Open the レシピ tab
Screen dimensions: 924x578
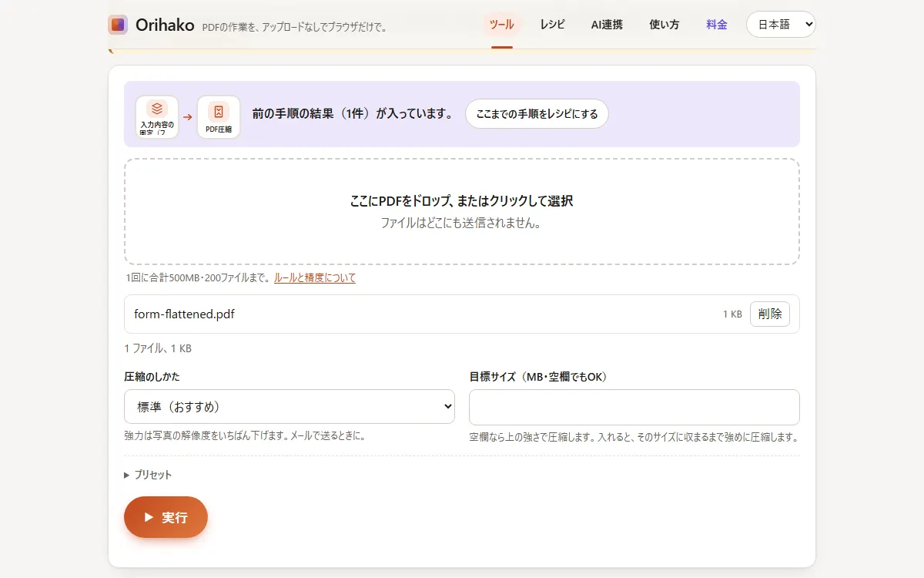pos(552,25)
